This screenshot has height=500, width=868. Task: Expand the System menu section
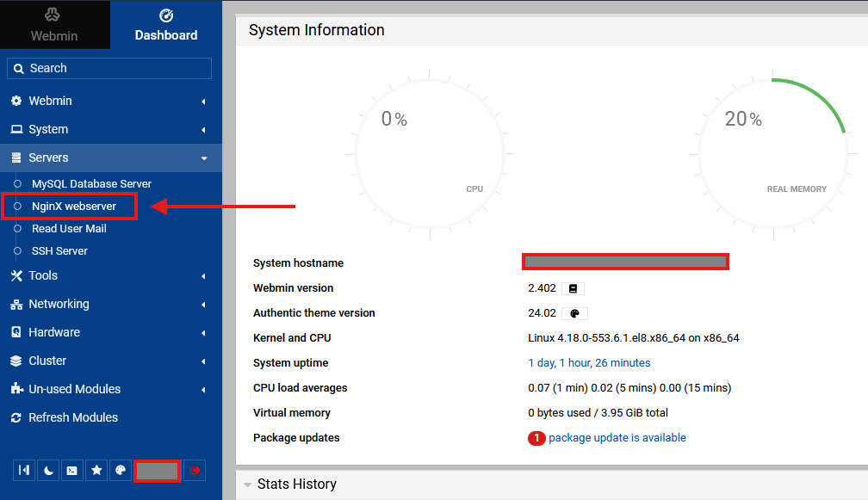pyautogui.click(x=111, y=129)
